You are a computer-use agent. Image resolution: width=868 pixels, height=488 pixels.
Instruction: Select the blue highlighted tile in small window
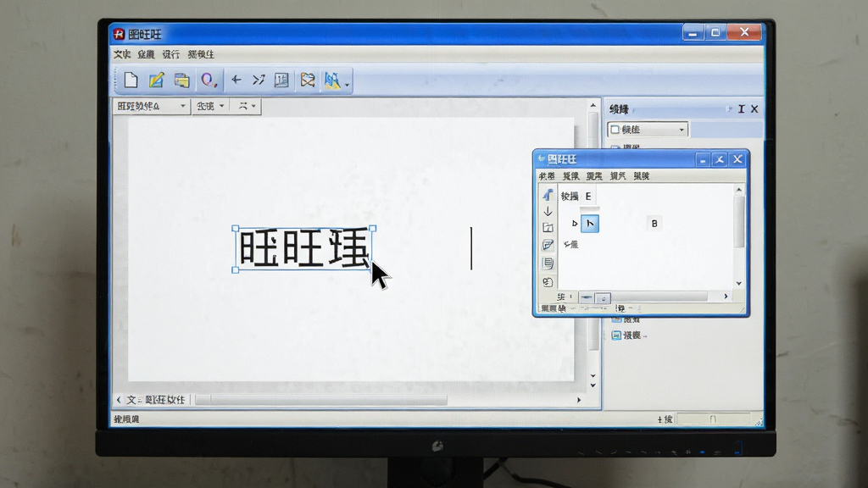point(590,224)
